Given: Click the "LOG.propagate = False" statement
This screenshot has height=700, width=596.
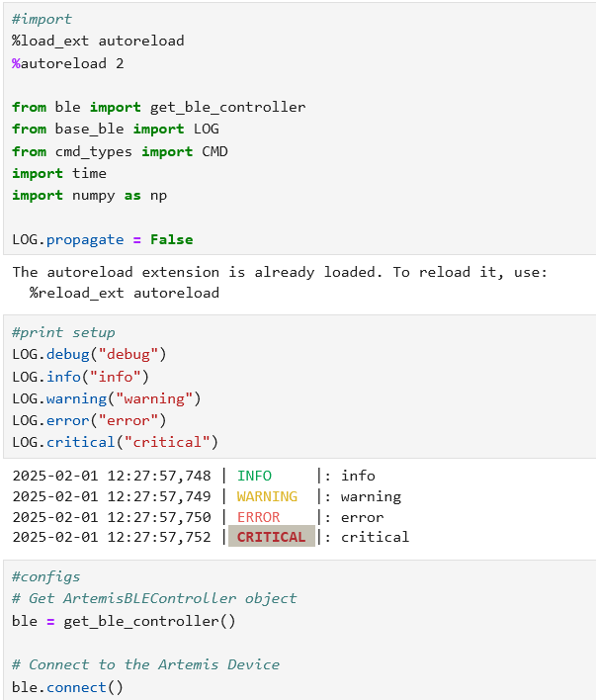Looking at the screenshot, I should (x=103, y=239).
